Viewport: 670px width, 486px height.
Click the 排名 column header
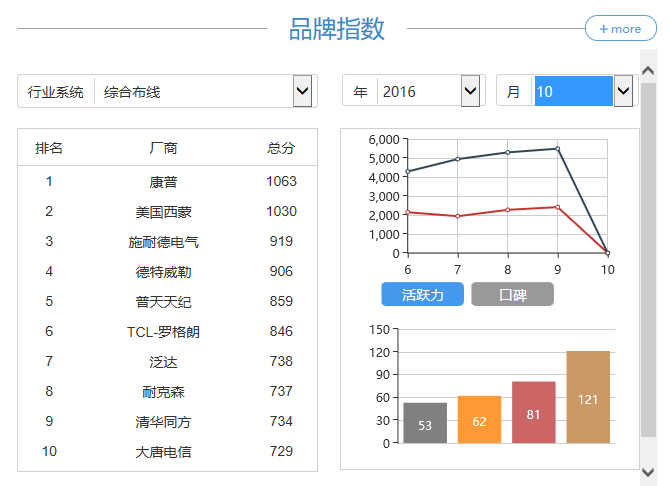[x=49, y=148]
